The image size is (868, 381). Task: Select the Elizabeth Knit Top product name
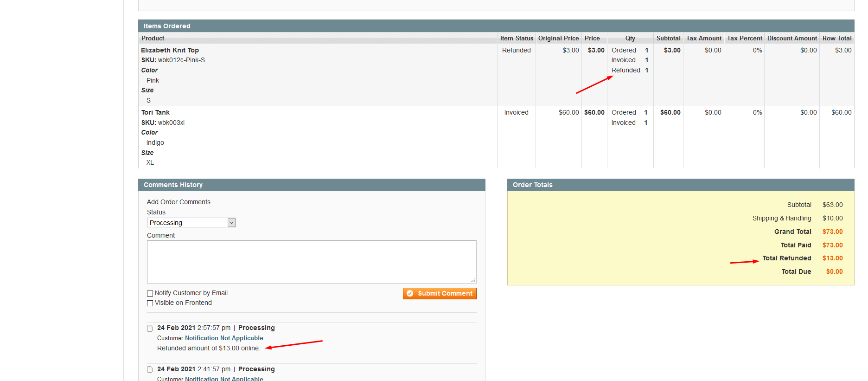(170, 50)
